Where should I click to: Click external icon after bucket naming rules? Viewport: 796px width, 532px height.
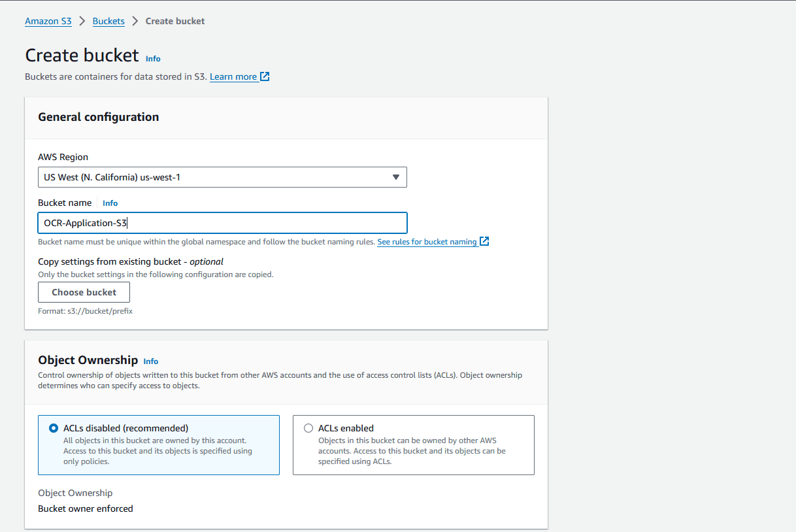point(484,241)
